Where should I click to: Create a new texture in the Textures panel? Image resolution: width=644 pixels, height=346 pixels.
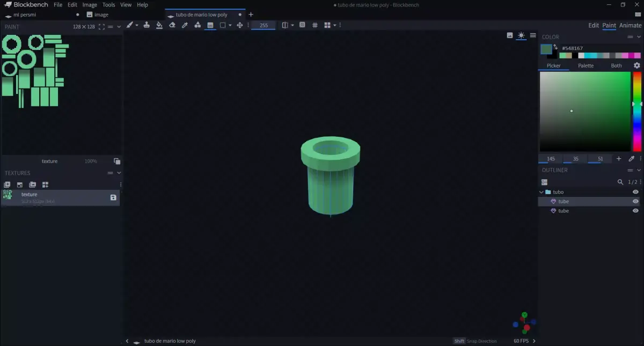click(7, 185)
